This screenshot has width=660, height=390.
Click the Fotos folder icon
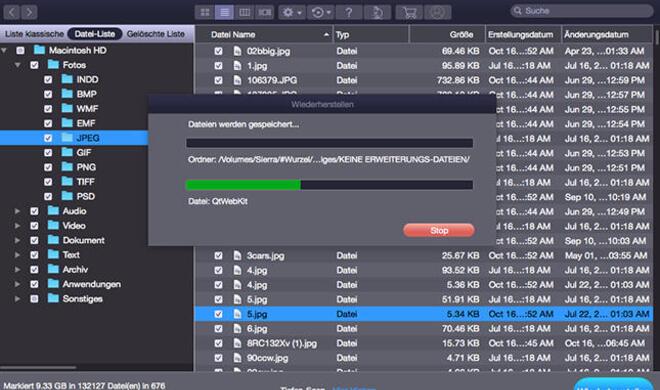click(53, 64)
